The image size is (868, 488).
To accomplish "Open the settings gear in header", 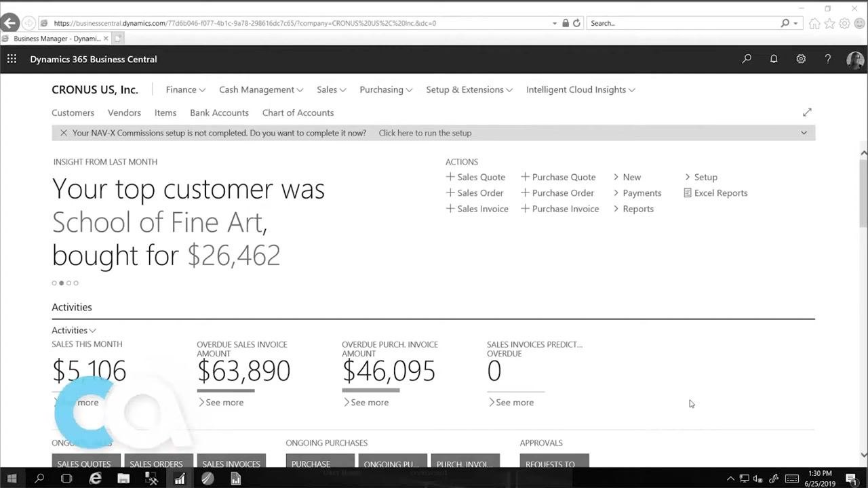I will pyautogui.click(x=801, y=59).
